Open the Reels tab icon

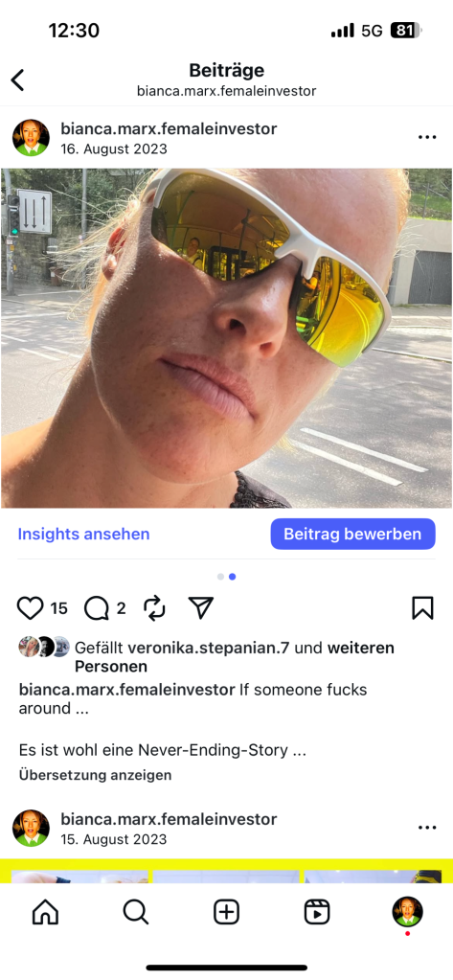tap(317, 913)
